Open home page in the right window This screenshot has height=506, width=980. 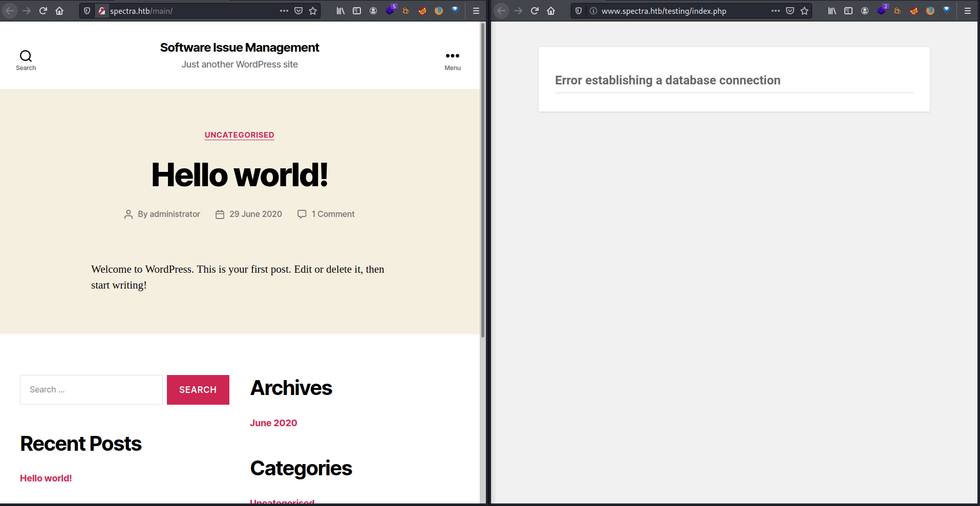click(x=551, y=11)
